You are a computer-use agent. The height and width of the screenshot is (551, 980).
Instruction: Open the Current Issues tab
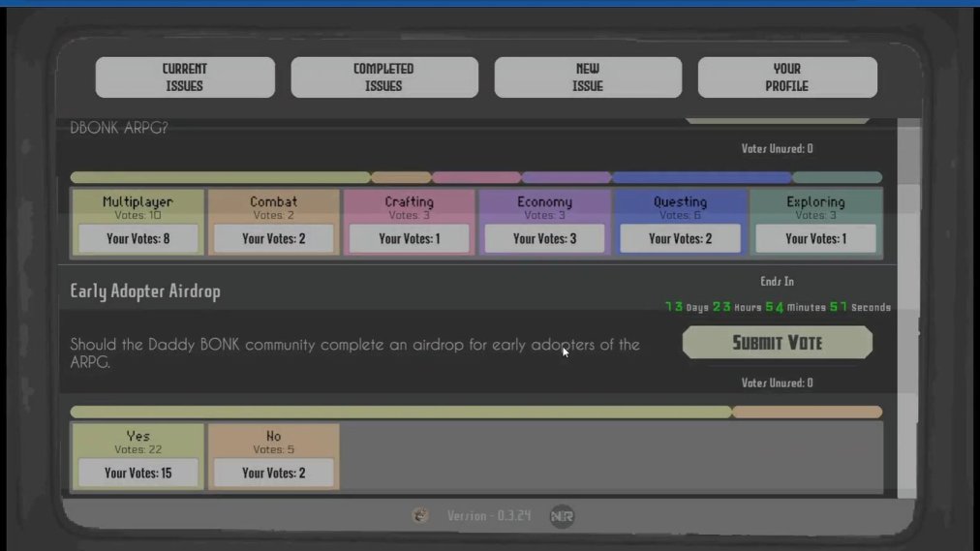point(185,77)
